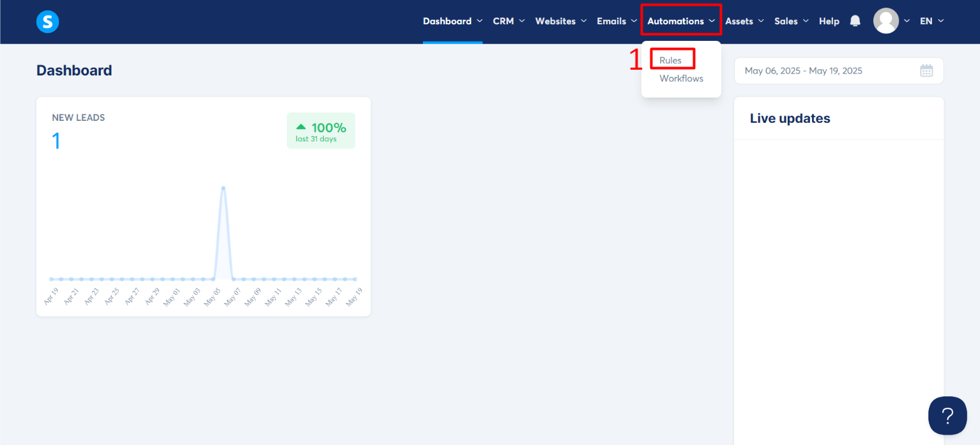Open the help question mark bubble
Viewport: 980px width, 445px height.
point(947,416)
